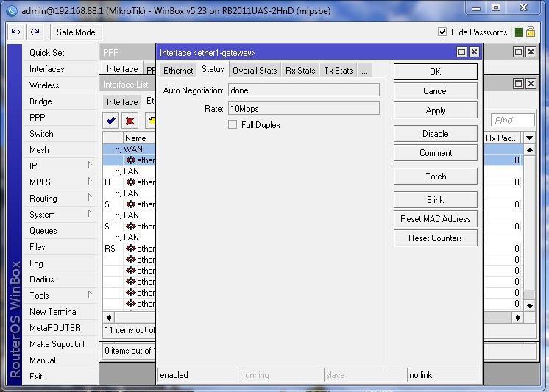
Task: Open Switch from sidebar menu
Action: tap(60, 134)
